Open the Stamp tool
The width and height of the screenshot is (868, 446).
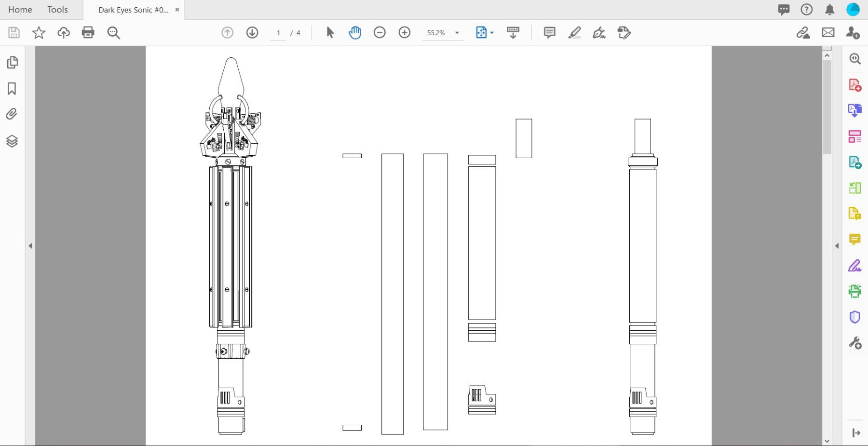point(624,33)
